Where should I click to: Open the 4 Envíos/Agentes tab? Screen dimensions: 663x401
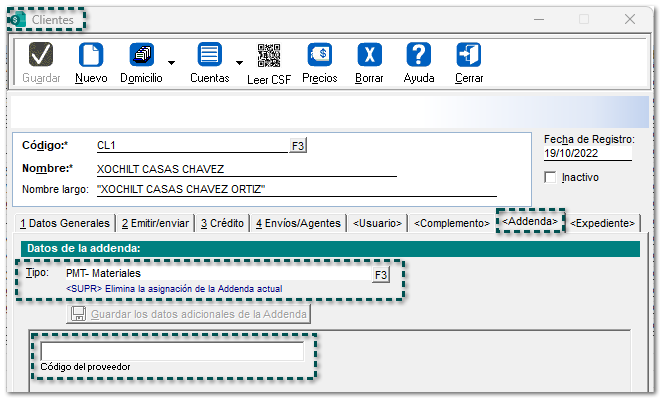[298, 223]
